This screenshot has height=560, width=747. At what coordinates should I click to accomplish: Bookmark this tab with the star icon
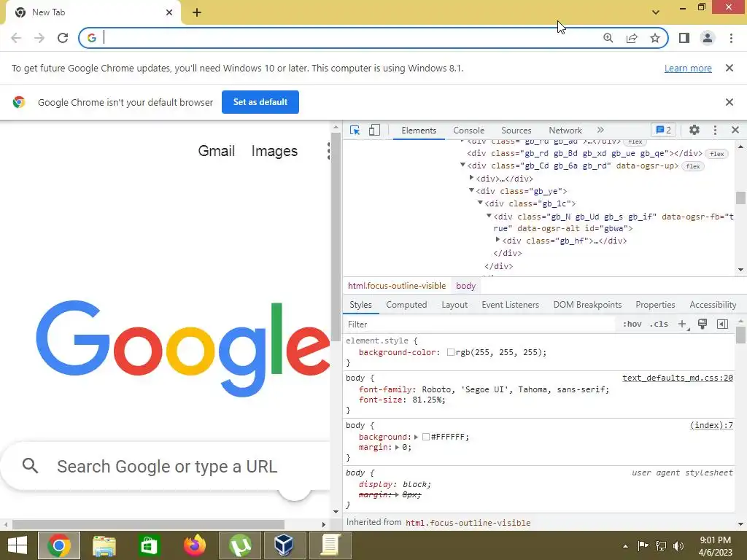pyautogui.click(x=655, y=38)
